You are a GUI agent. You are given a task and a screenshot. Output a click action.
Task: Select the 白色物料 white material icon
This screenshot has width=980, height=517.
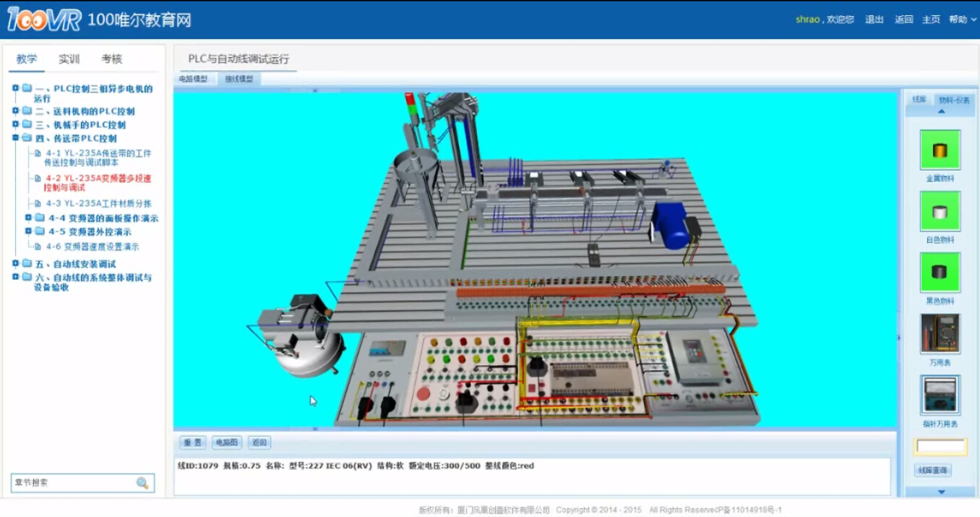[940, 211]
